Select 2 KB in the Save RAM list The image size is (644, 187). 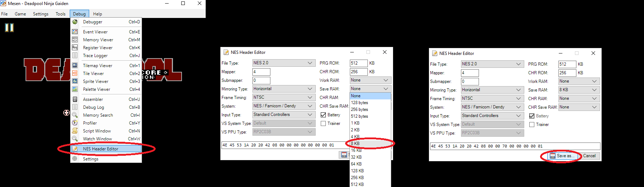[370, 130]
